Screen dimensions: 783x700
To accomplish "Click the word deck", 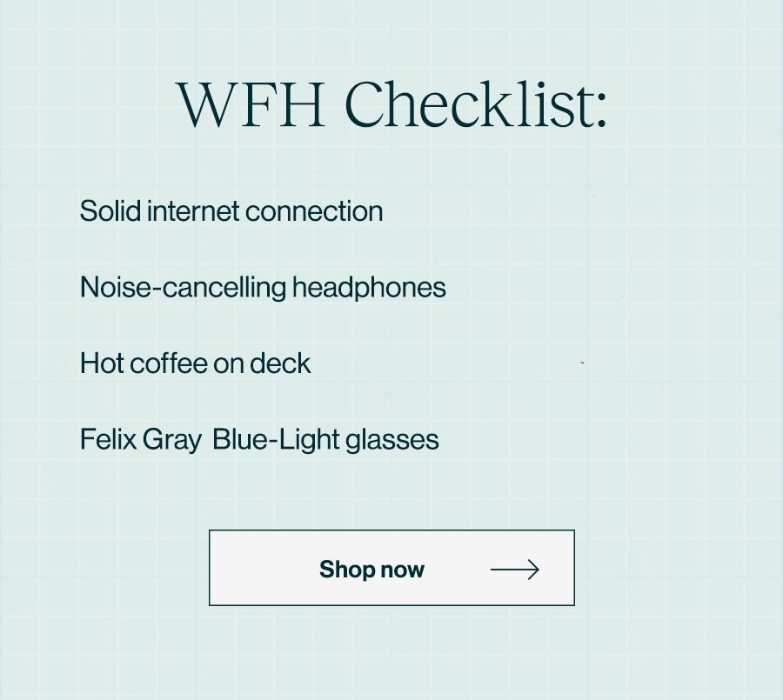I will [x=280, y=363].
